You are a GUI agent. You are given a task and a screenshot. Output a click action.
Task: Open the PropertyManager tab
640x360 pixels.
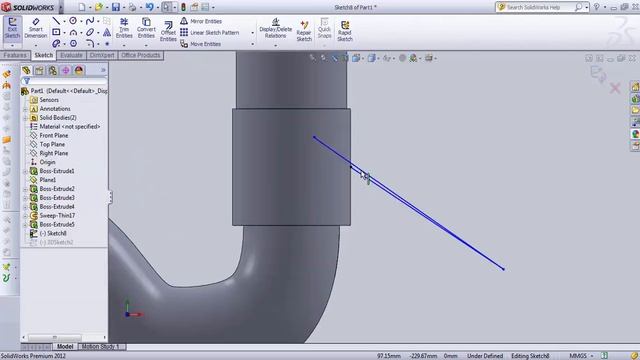click(39, 70)
